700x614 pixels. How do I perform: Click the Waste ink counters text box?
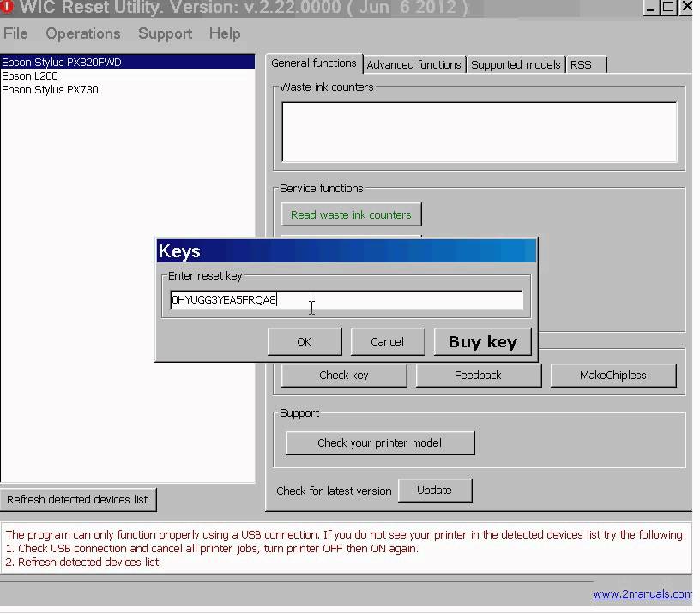pyautogui.click(x=479, y=132)
